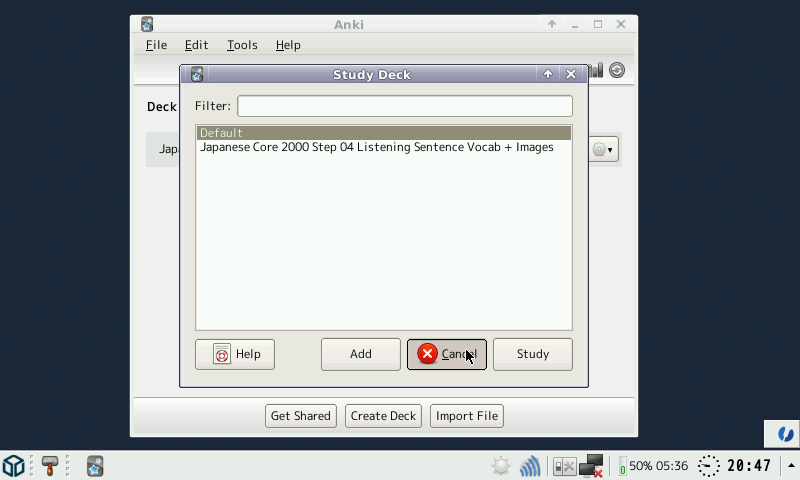Click Get Shared in Anki window
800x480 pixels.
pyautogui.click(x=301, y=416)
